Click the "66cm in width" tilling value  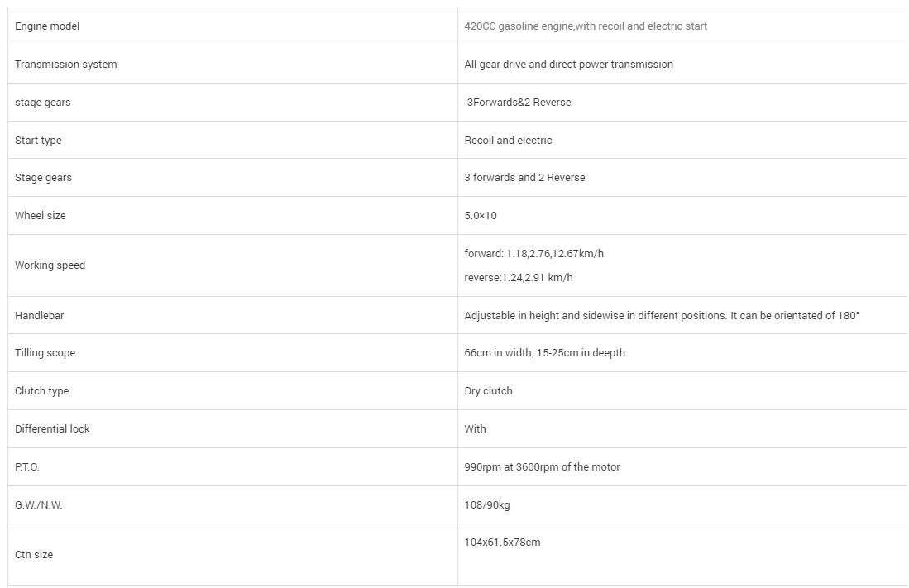pyautogui.click(x=544, y=353)
